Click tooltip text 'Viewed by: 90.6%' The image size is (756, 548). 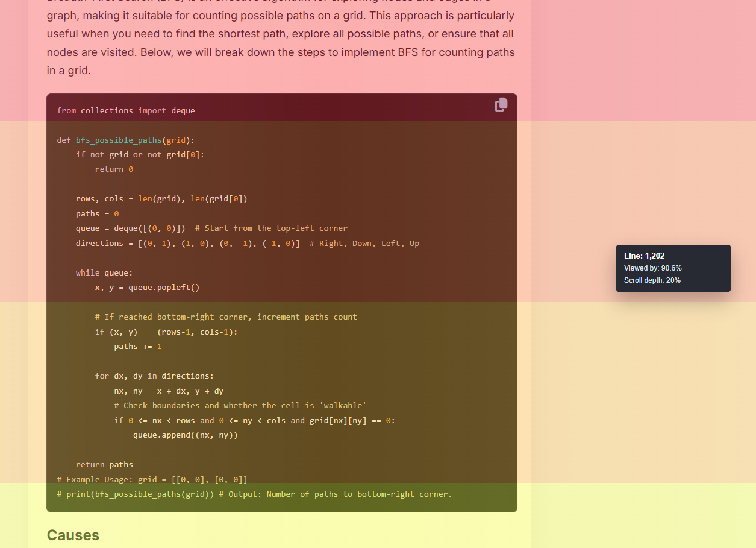[653, 268]
